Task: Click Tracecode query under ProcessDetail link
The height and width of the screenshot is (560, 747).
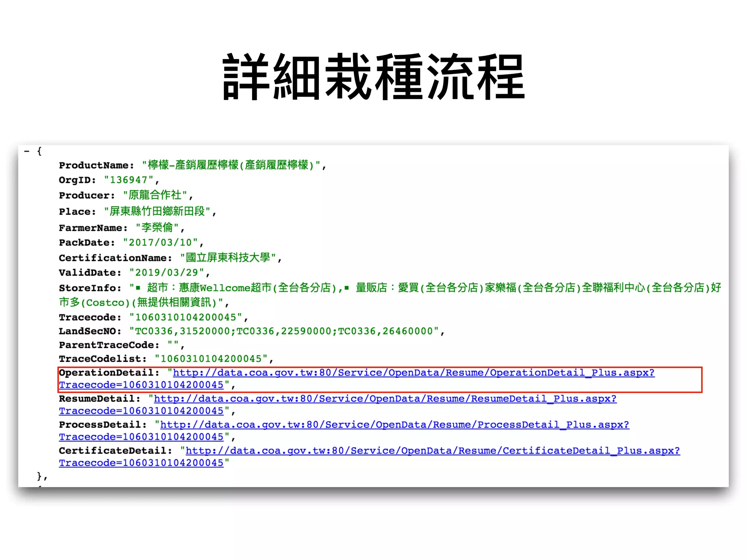Action: (x=141, y=437)
